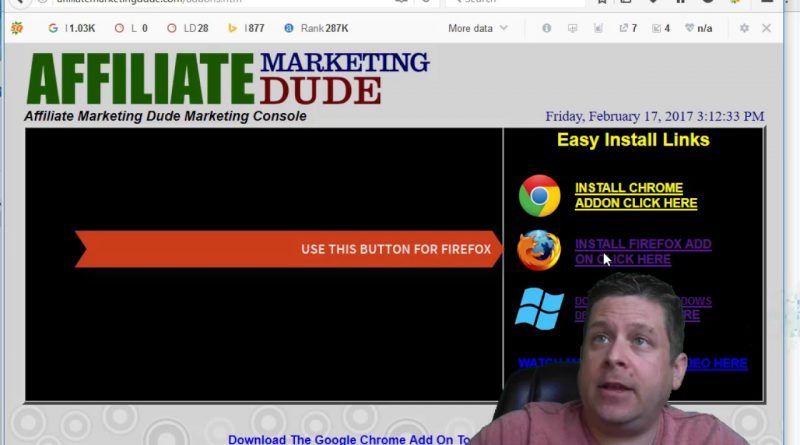The height and width of the screenshot is (445, 800).
Task: Expand the More data dropdown
Action: (478, 28)
